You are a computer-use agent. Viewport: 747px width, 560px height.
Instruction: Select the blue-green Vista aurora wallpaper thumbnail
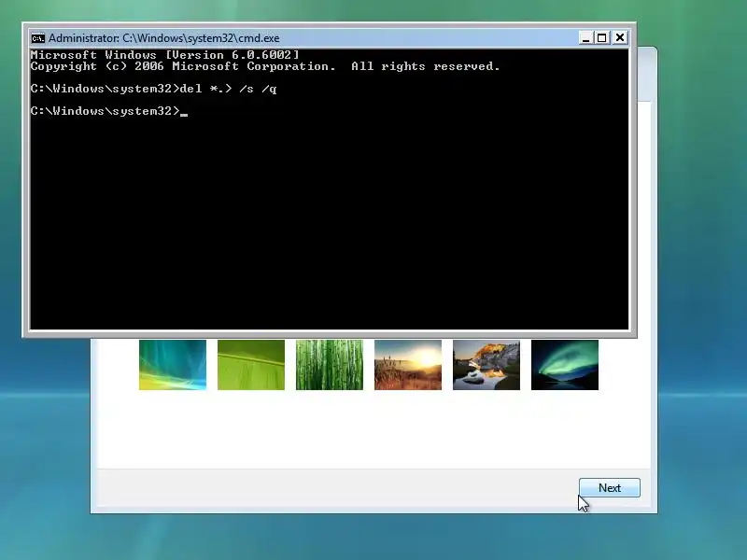(x=173, y=365)
